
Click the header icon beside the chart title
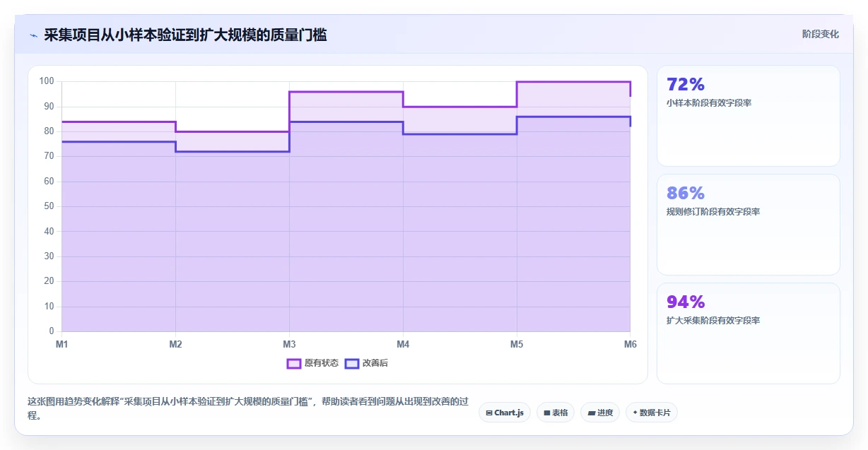33,35
